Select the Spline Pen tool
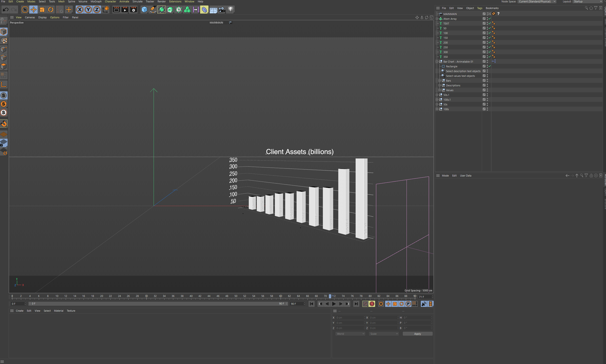Screen dimensions: 606x364 153,10
